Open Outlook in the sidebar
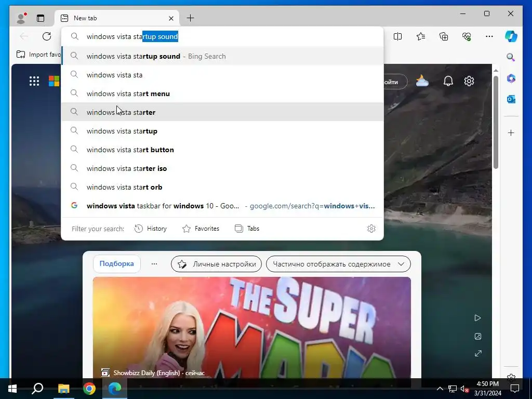This screenshot has height=399, width=532. click(511, 99)
